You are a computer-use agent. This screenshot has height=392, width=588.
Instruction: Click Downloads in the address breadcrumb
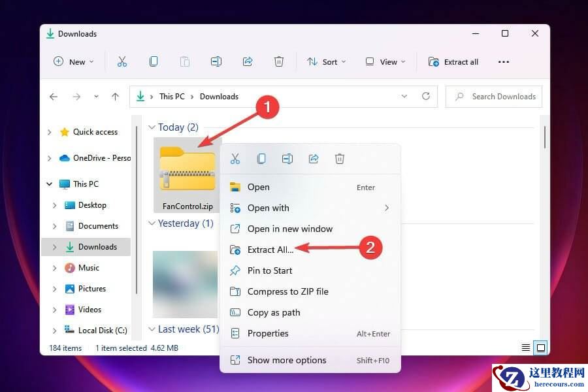coord(219,97)
